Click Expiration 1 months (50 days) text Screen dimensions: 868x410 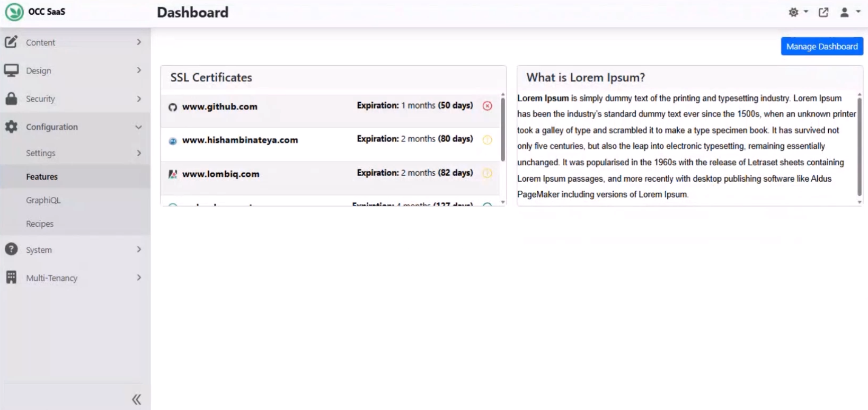click(415, 105)
